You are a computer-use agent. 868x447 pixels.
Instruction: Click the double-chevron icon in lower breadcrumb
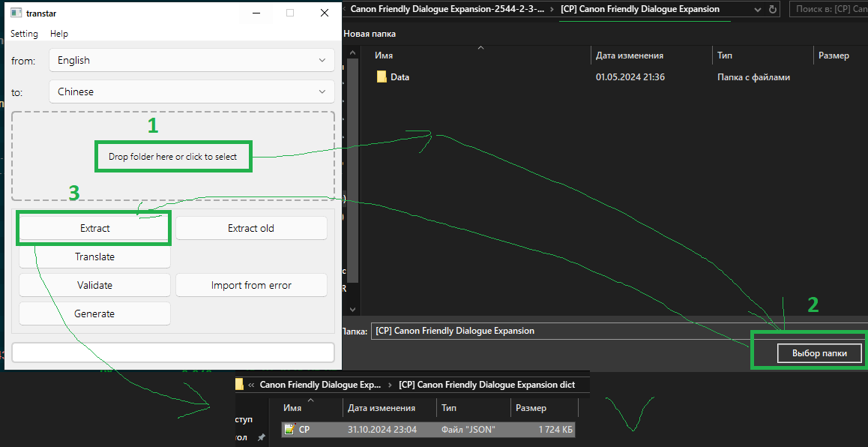(251, 385)
